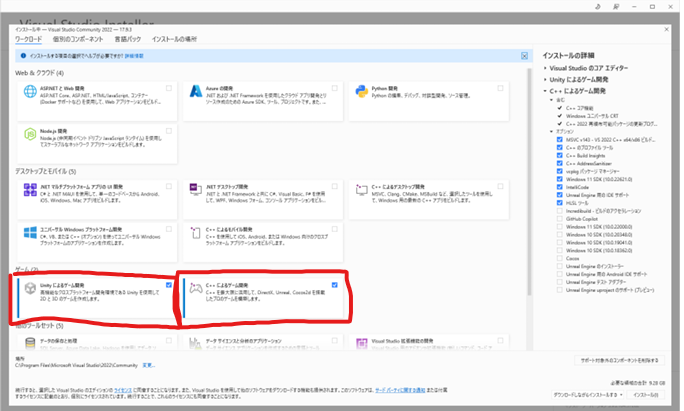Select the 'Web & クラウド (4)' category heading

tap(39, 73)
